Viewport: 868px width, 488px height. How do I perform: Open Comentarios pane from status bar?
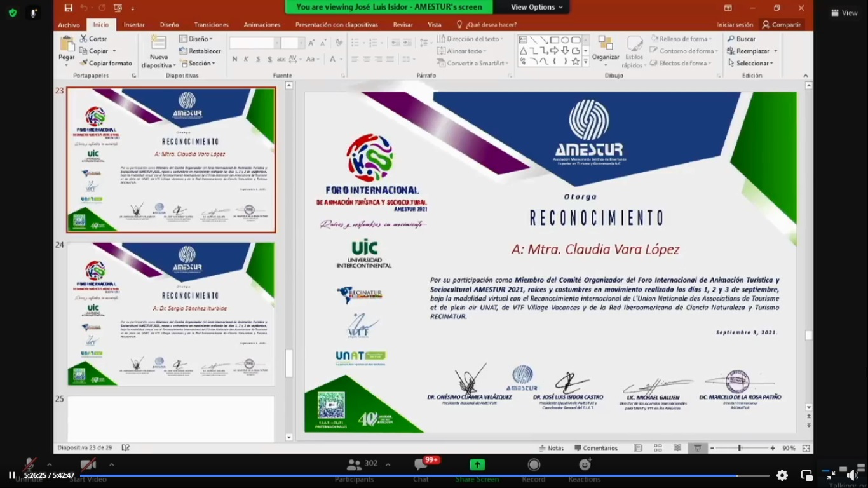coord(595,448)
